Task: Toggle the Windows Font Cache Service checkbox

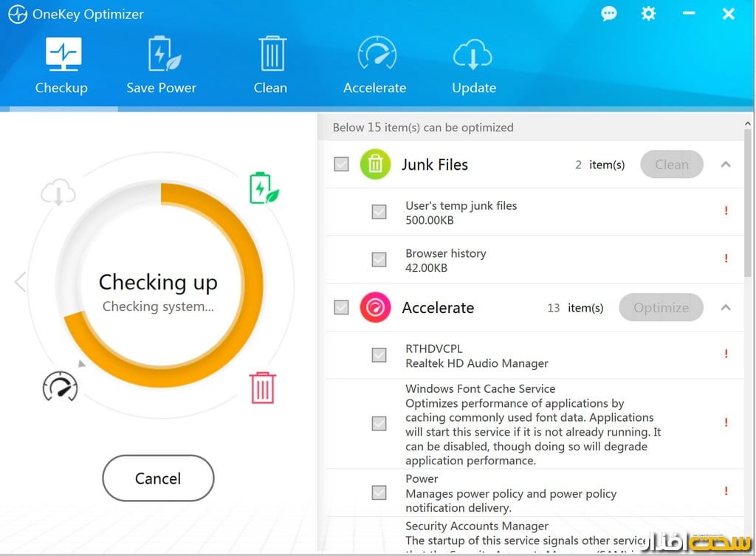Action: [x=379, y=424]
